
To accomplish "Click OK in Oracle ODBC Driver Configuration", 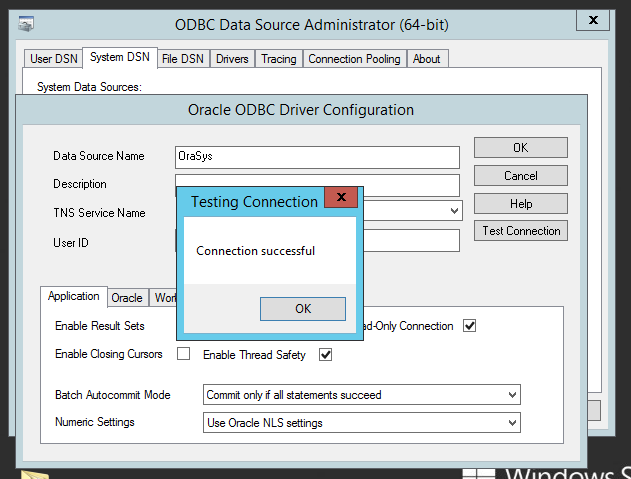I will tap(521, 148).
